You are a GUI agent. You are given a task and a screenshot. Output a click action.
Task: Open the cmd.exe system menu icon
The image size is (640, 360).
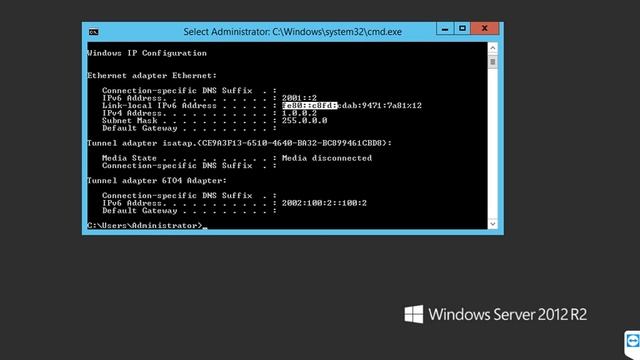coord(93,32)
